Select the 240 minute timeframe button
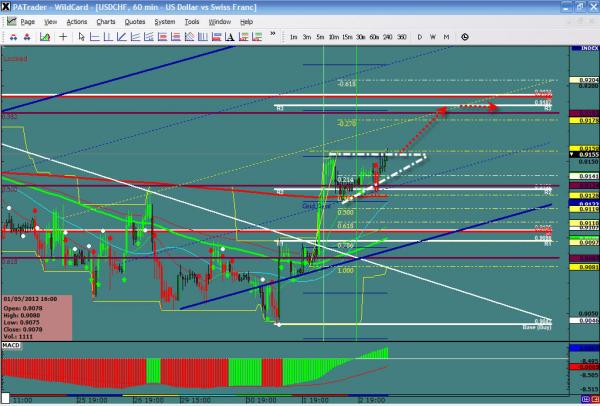Image resolution: width=600 pixels, height=406 pixels. tap(387, 37)
